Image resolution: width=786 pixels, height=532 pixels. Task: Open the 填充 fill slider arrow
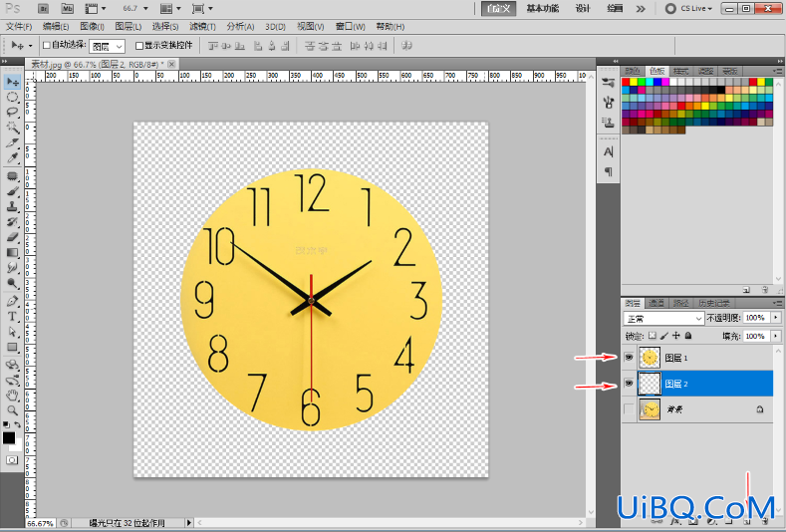(x=776, y=336)
